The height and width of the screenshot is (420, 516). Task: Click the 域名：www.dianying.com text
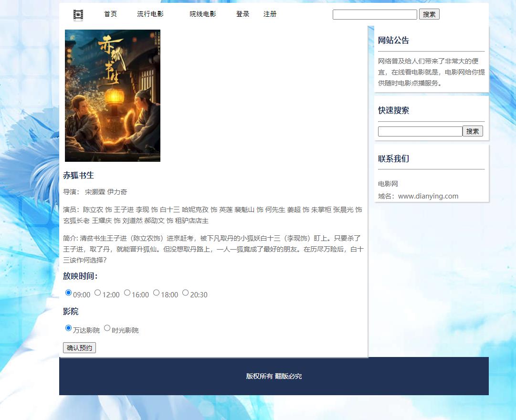418,196
